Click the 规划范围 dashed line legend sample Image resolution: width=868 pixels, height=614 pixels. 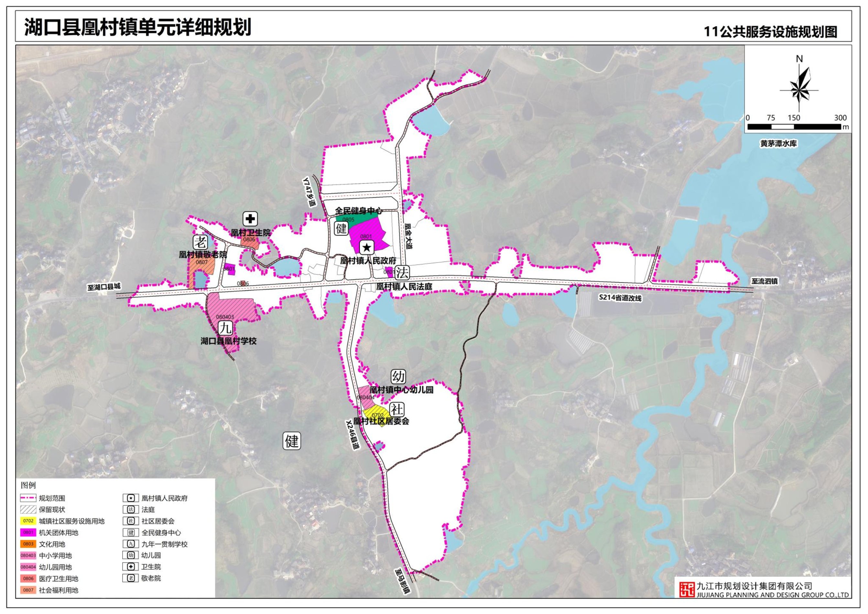(x=28, y=498)
